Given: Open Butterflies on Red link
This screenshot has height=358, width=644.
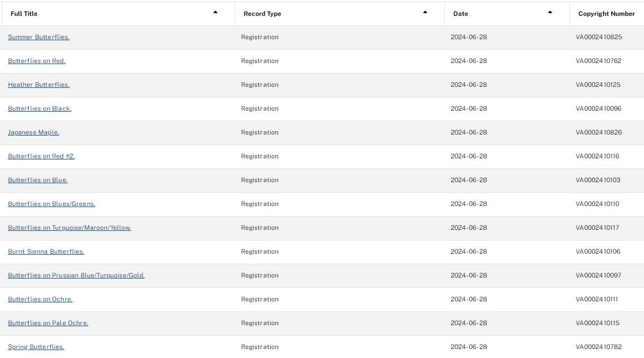Looking at the screenshot, I should (37, 61).
